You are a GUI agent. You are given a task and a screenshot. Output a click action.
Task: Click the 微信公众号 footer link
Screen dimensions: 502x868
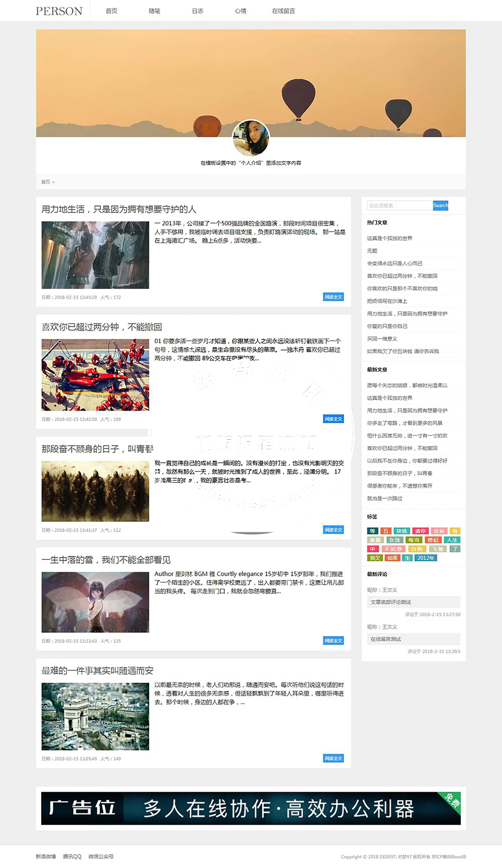tap(101, 857)
